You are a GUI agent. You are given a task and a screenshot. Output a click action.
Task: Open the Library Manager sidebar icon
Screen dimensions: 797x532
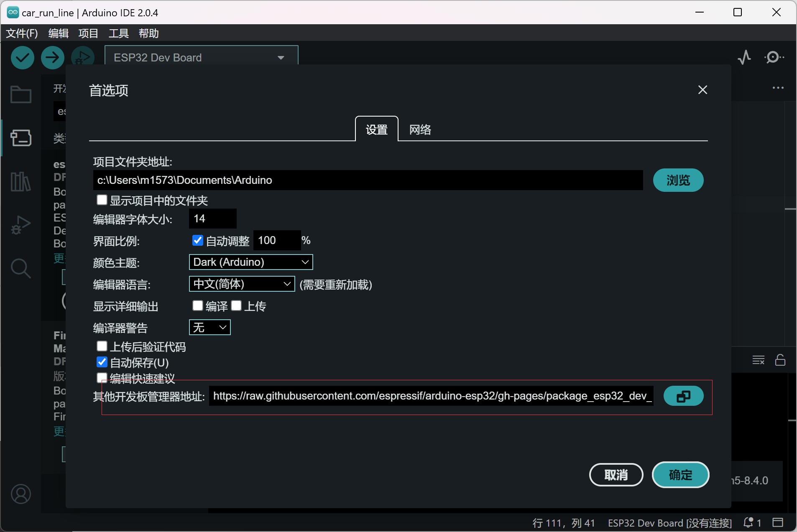[x=20, y=181]
